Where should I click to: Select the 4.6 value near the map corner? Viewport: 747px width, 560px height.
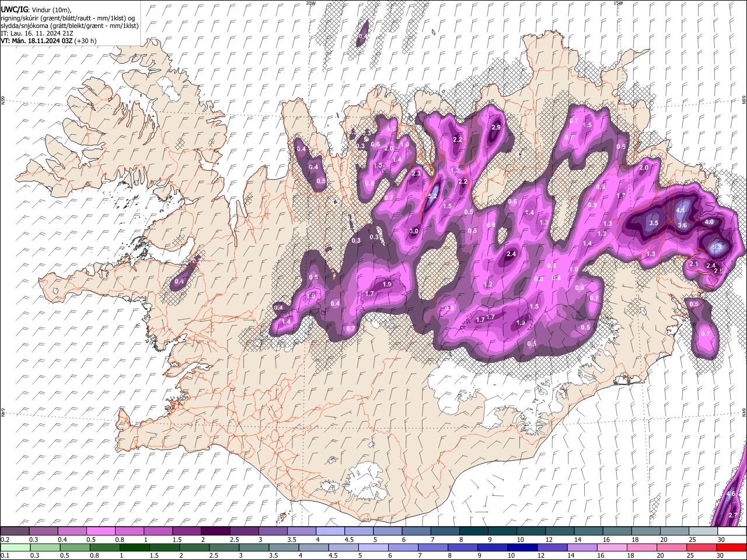731,494
